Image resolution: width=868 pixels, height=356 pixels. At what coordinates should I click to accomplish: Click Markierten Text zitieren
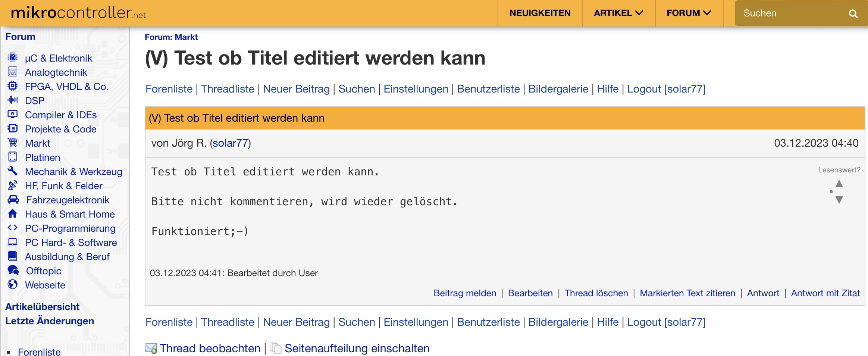click(x=687, y=293)
